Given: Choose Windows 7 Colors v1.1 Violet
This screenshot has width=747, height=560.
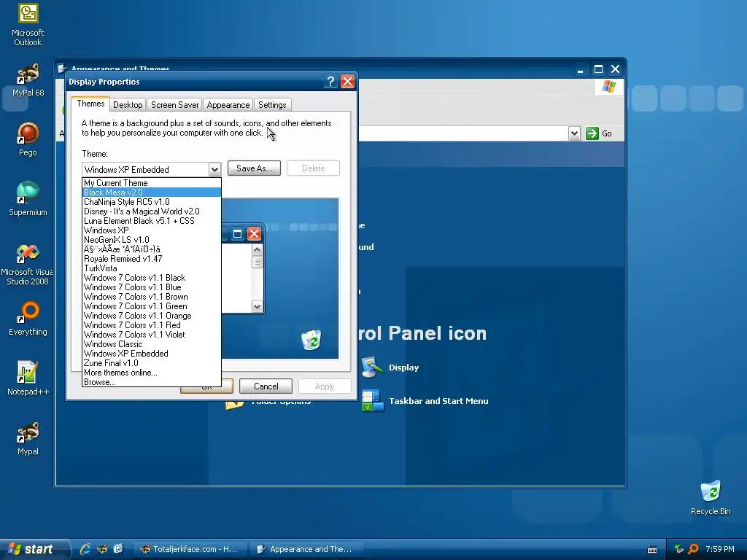Looking at the screenshot, I should coord(152,335).
